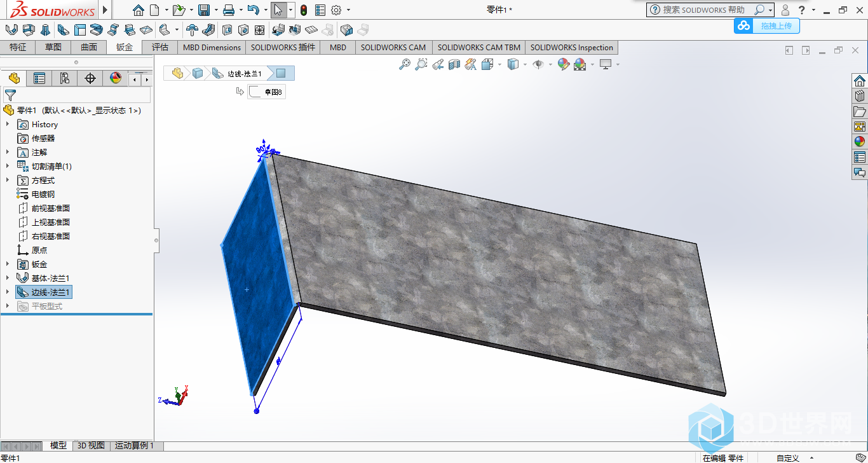This screenshot has height=463, width=868.
Task: Open the View Orientation dropdown arrow
Action: (499, 64)
